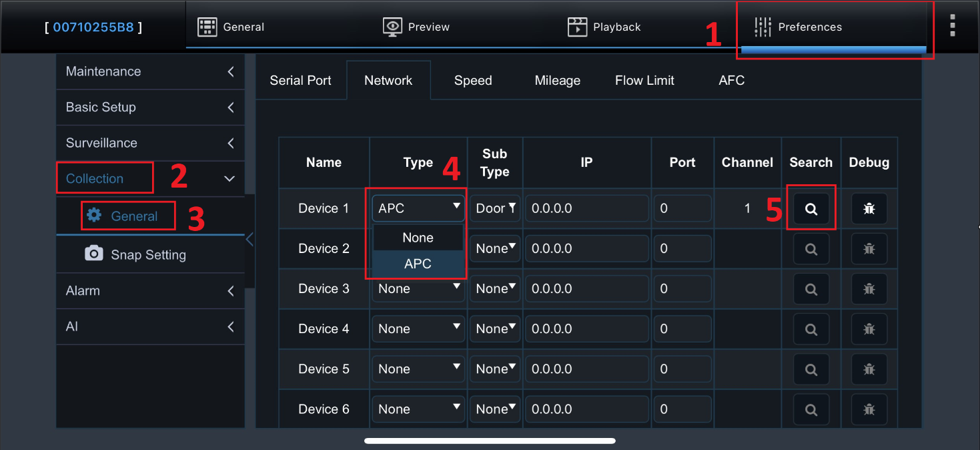
Task: Click the Device 6 search magnifier icon
Action: [811, 409]
